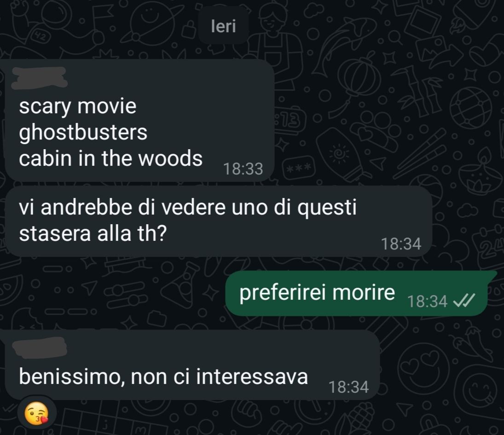Tap the word 'interessava' in last message

click(x=252, y=376)
